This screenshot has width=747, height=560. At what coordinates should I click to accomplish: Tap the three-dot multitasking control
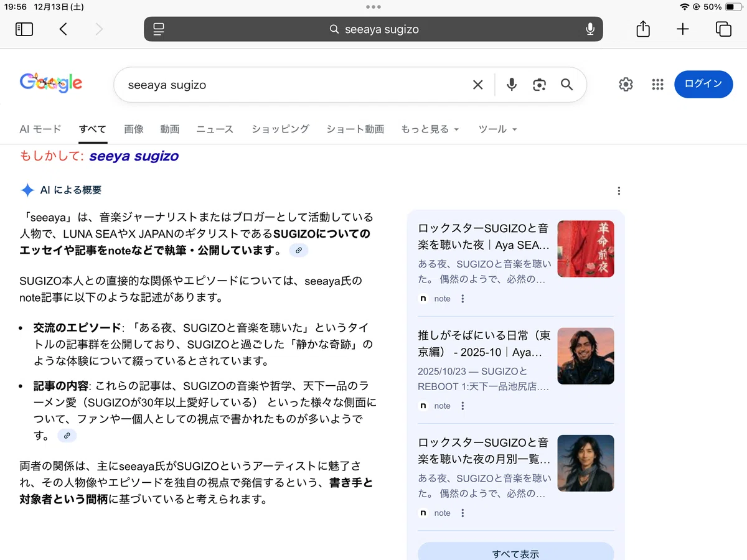pyautogui.click(x=374, y=7)
